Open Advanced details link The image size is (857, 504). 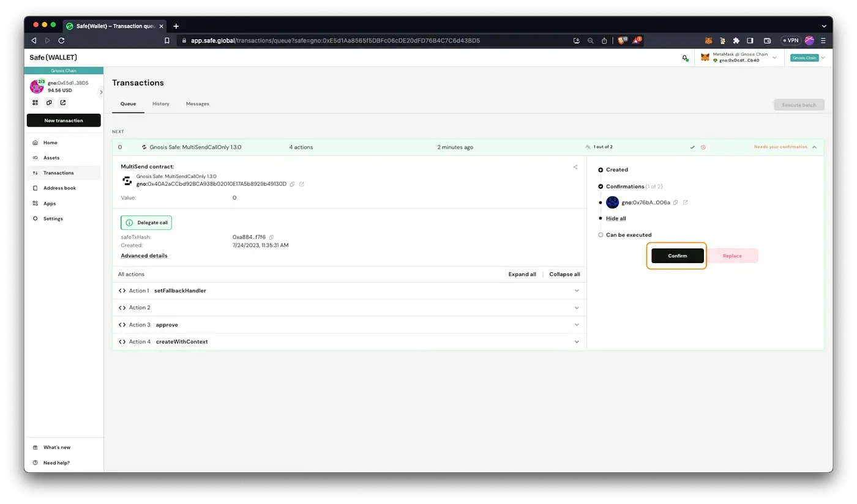(x=144, y=256)
